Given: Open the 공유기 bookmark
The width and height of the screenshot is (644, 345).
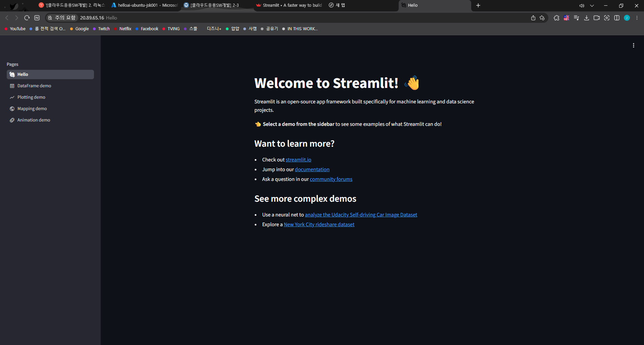Looking at the screenshot, I should [x=269, y=29].
